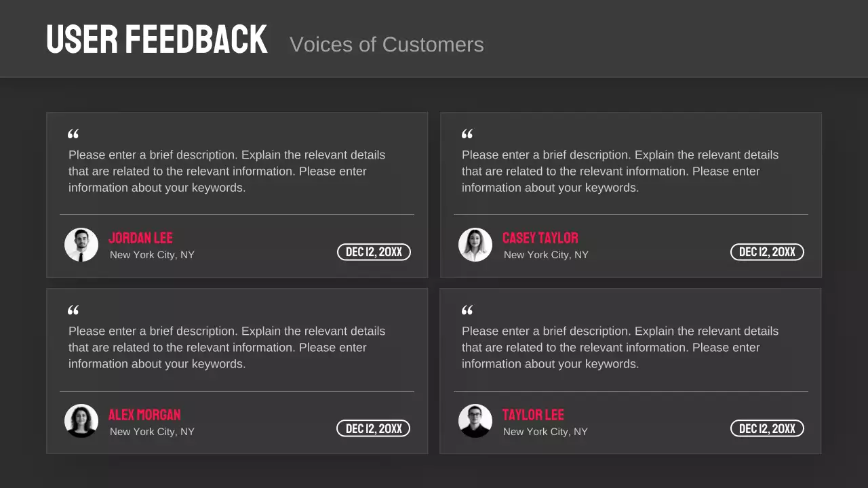Select the name Taylor Lee
The height and width of the screenshot is (488, 868).
pyautogui.click(x=533, y=415)
